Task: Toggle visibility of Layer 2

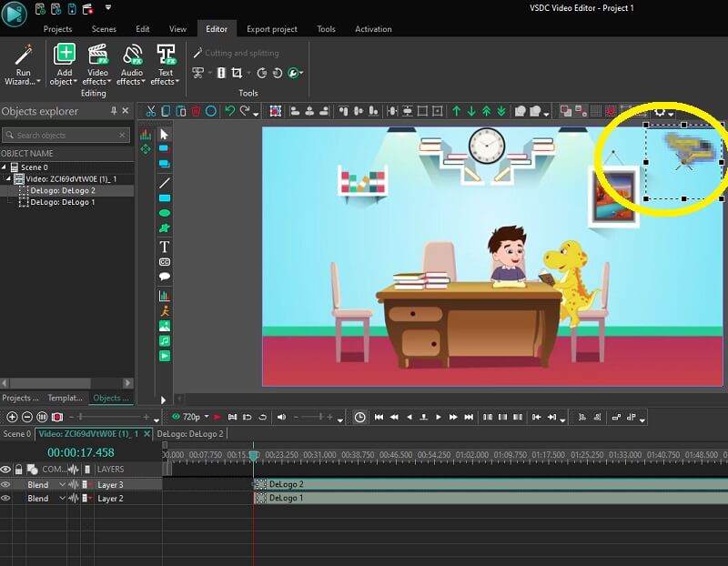Action: tap(6, 499)
